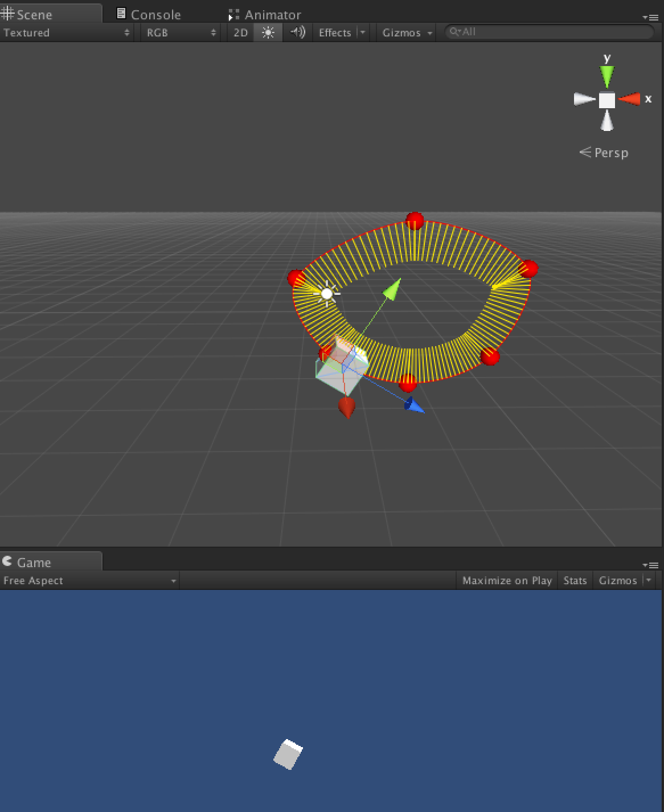Click the Scene search field
This screenshot has height=812, width=664.
pos(549,32)
